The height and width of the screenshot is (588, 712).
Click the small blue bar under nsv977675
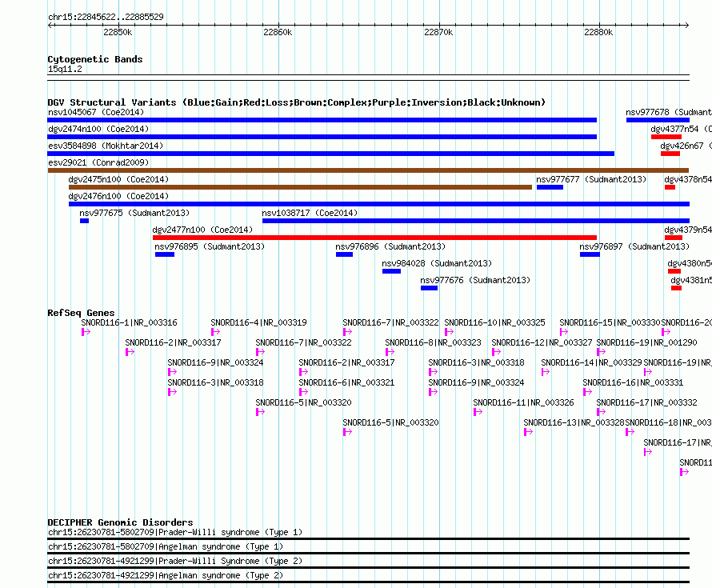coord(85,221)
